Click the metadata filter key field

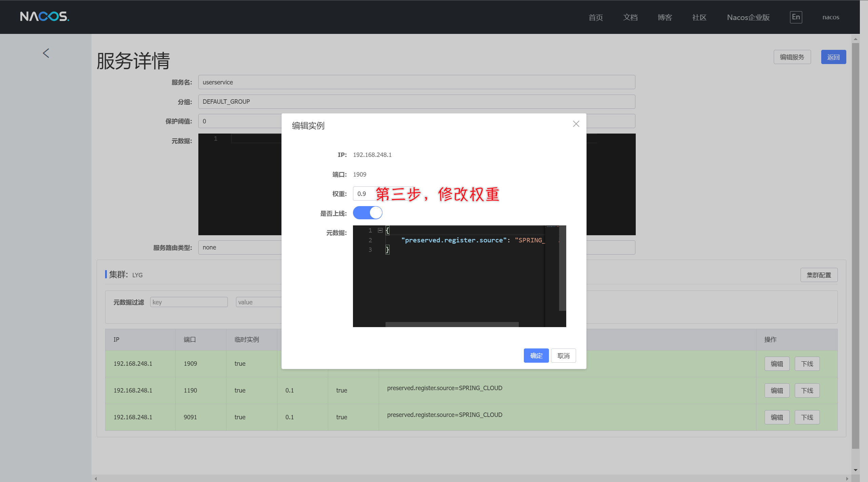tap(189, 302)
